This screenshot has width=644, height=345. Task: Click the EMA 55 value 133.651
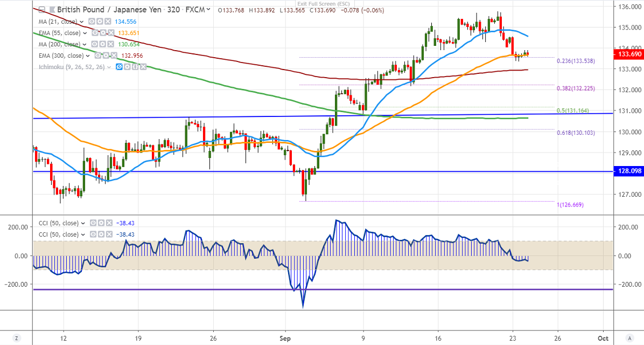pyautogui.click(x=129, y=33)
